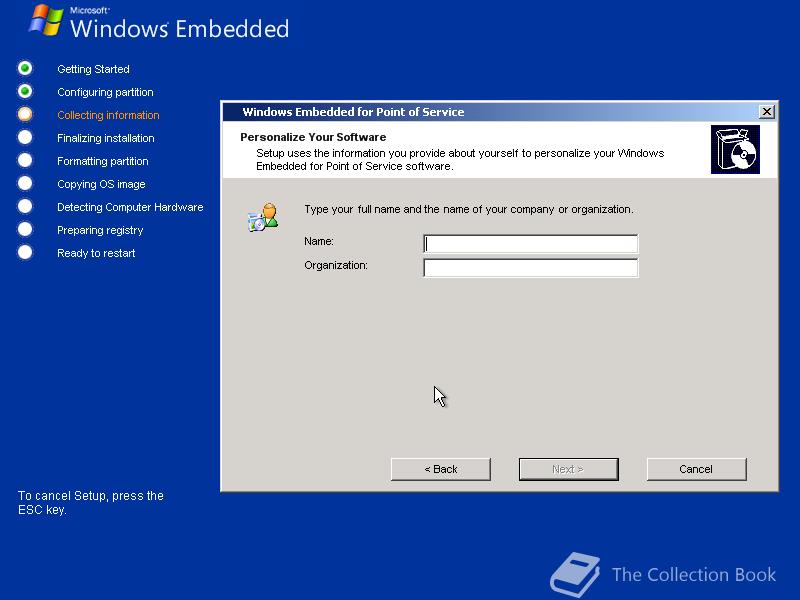
Task: Click the 'Organization:' field label
Action: click(336, 265)
